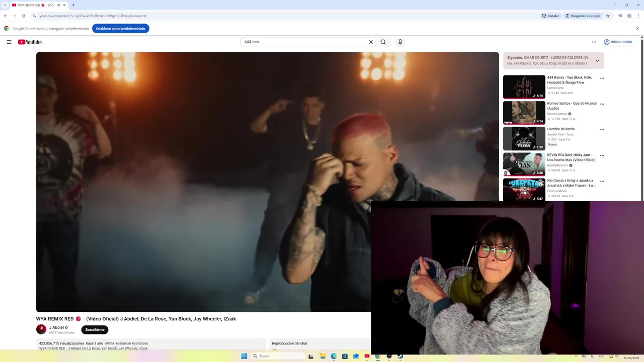The image size is (644, 362).
Task: Open the #delarose hashtag link
Action: click(x=123, y=343)
